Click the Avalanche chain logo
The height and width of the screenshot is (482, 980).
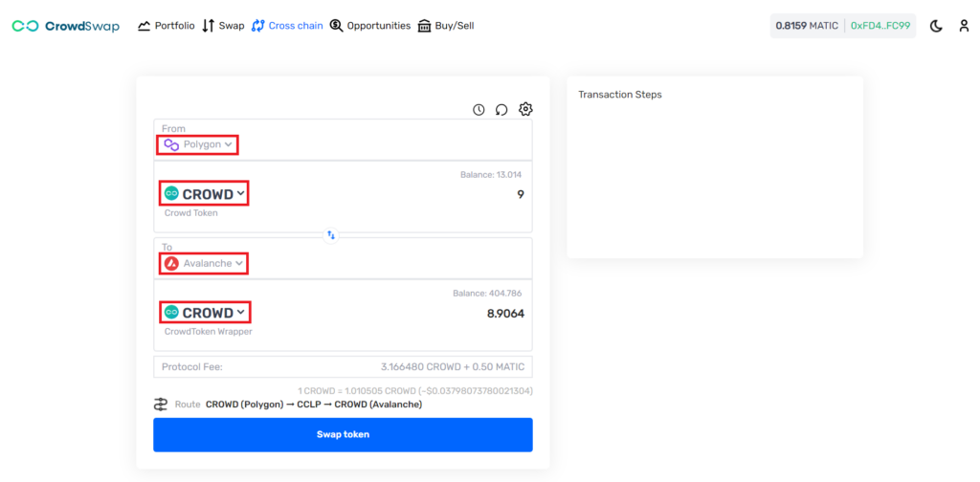(x=171, y=264)
